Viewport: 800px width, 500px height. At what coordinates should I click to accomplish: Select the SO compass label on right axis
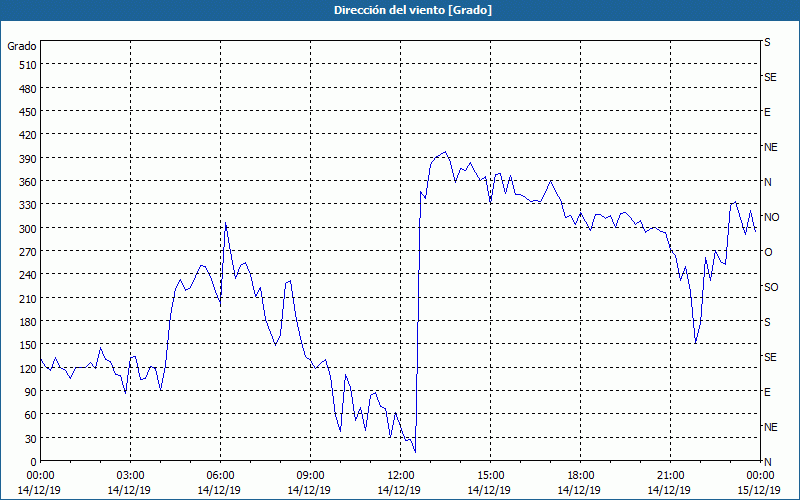click(x=771, y=287)
